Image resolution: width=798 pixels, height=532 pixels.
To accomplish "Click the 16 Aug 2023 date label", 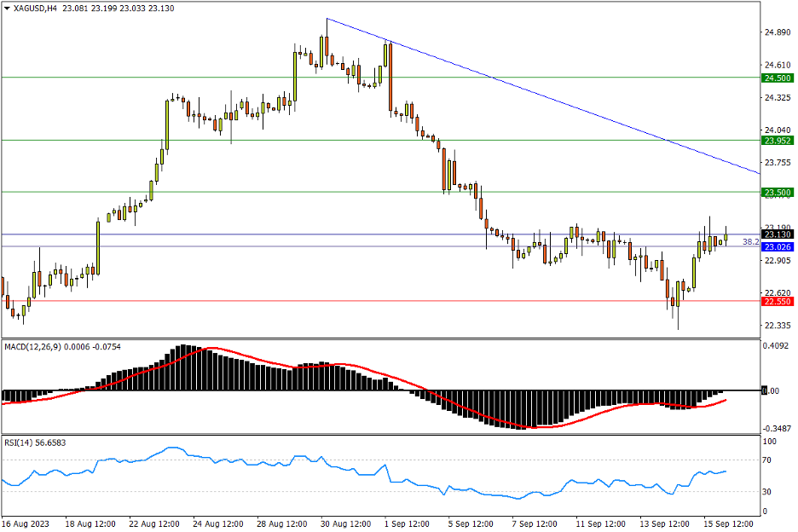I will [26, 523].
